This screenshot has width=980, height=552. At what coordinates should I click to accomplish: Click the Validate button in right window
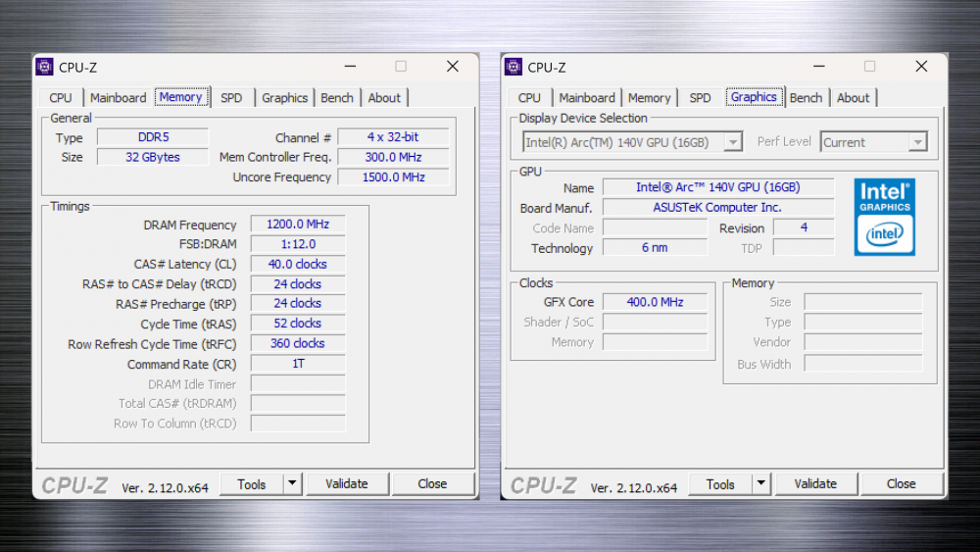[815, 483]
